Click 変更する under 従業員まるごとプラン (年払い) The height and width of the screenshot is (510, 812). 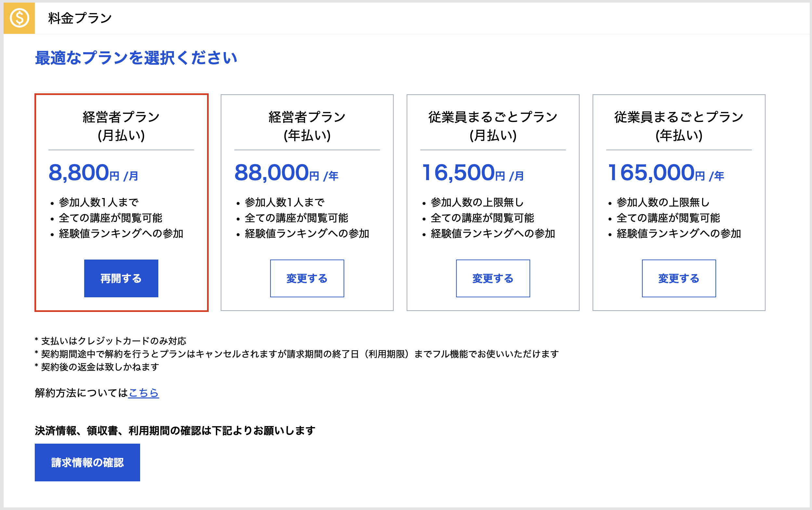point(678,278)
